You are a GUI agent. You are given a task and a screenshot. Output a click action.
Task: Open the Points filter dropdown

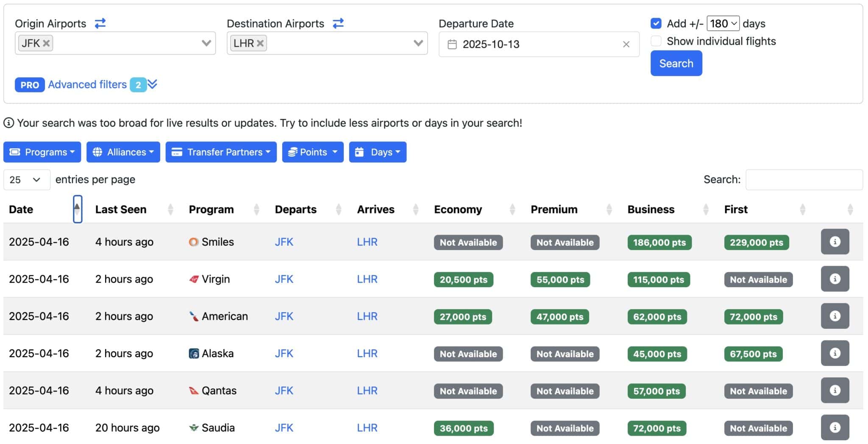[x=312, y=152]
